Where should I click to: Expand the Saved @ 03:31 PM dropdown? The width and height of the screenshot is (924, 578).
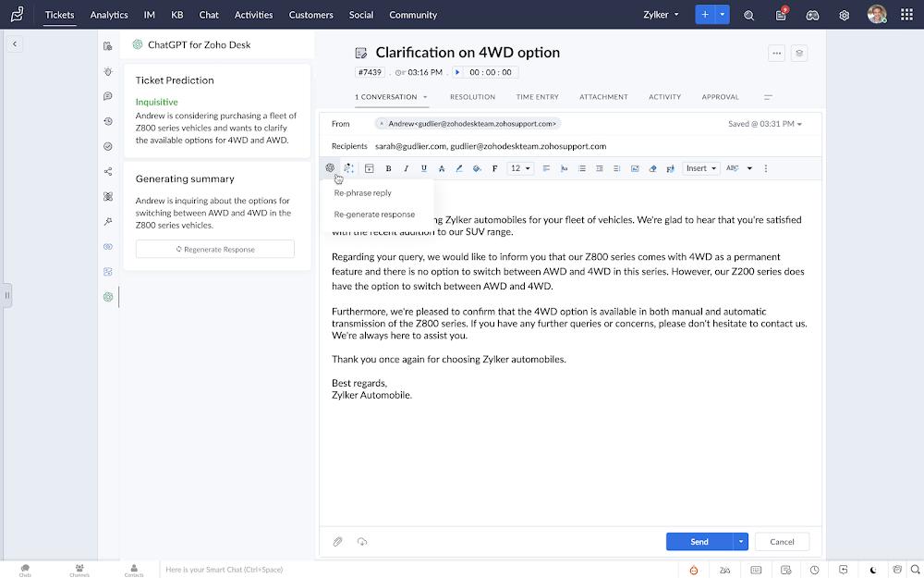765,124
